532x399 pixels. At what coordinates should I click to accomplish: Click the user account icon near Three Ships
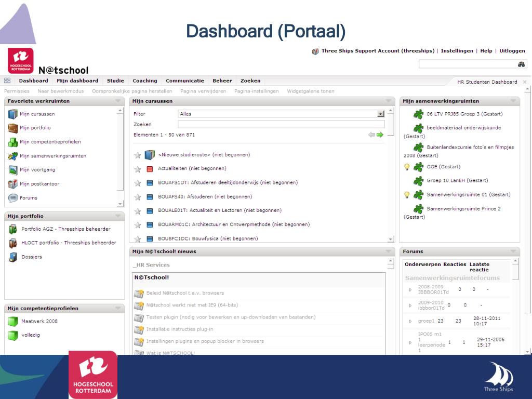click(315, 51)
